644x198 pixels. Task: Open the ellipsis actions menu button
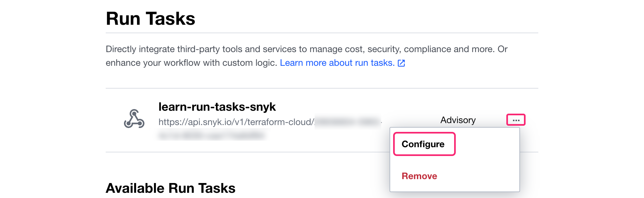(515, 120)
